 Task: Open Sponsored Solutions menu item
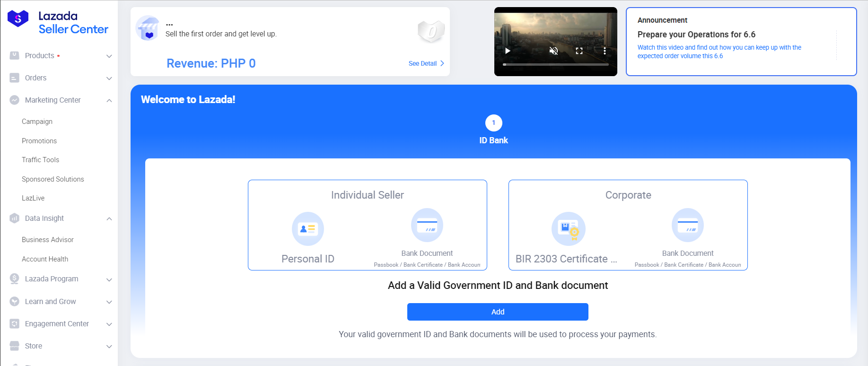(53, 179)
